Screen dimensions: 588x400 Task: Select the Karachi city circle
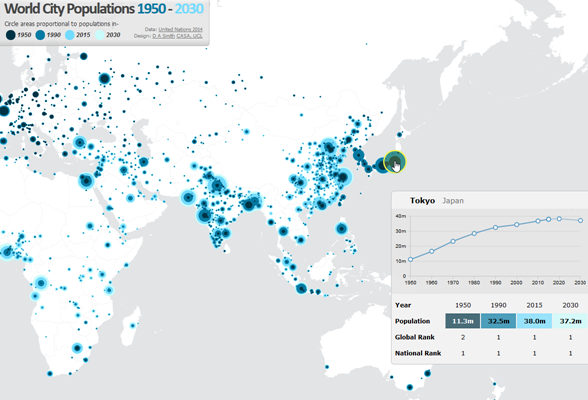[x=188, y=197]
